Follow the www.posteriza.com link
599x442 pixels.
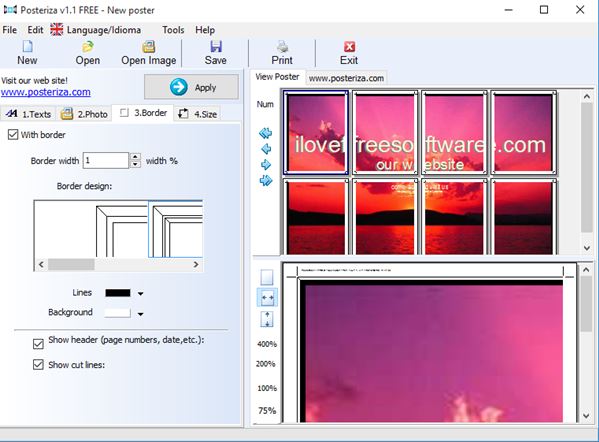pos(46,92)
